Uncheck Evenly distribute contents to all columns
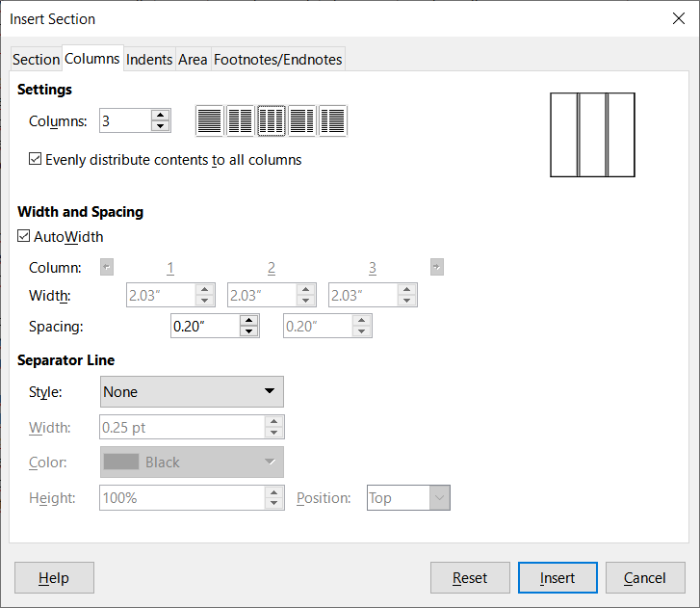Viewport: 700px width, 608px height. tap(35, 159)
